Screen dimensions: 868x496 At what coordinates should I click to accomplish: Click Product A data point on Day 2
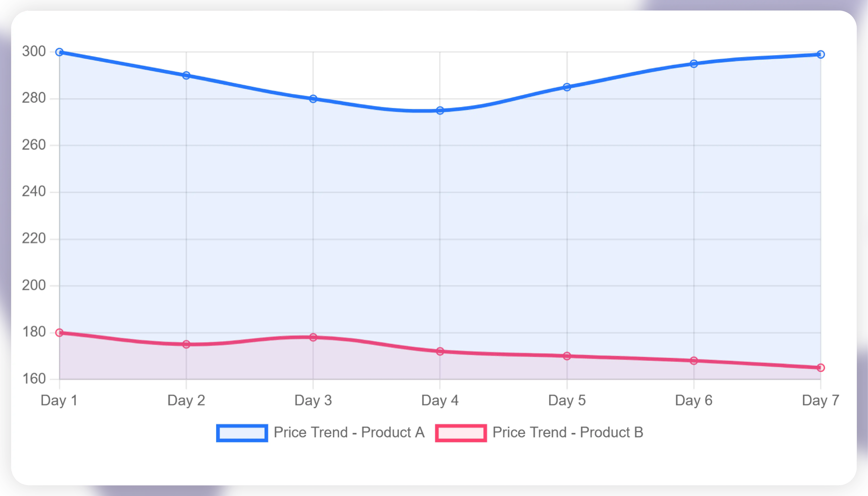click(186, 75)
